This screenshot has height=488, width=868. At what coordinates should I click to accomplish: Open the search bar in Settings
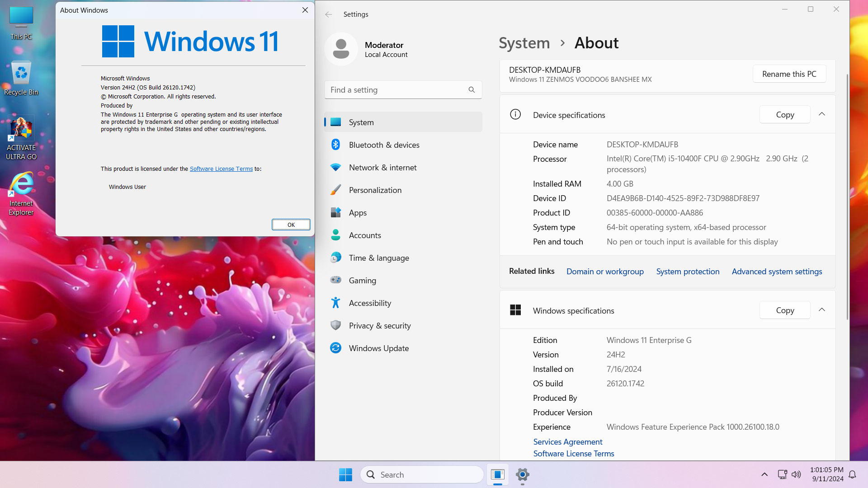tap(403, 89)
